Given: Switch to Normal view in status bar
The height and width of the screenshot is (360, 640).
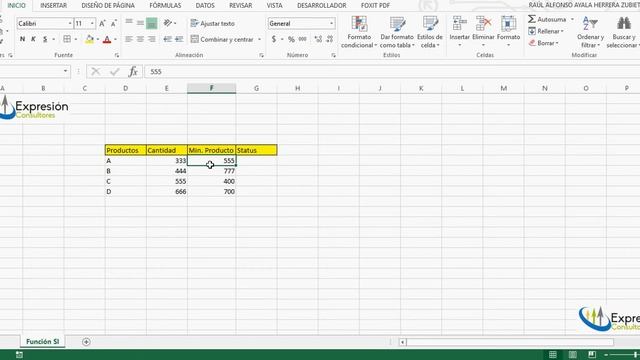Looking at the screenshot, I should (x=553, y=354).
